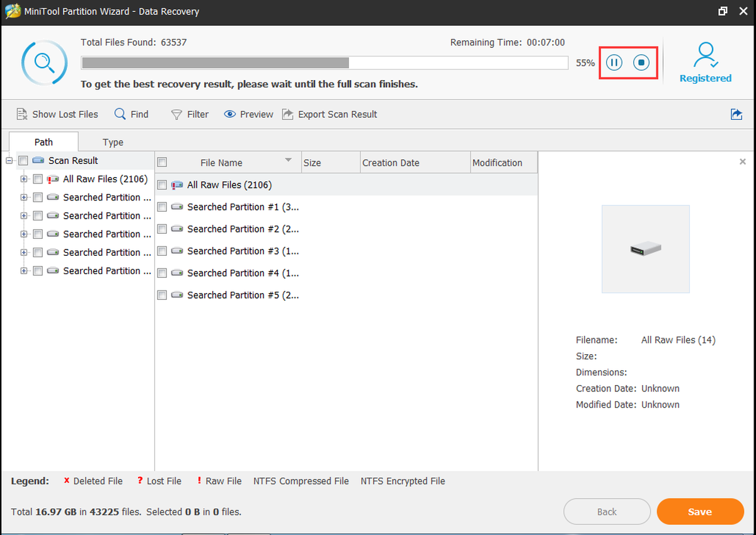Image resolution: width=756 pixels, height=535 pixels.
Task: Open the Filter funnel tool
Action: pos(176,115)
